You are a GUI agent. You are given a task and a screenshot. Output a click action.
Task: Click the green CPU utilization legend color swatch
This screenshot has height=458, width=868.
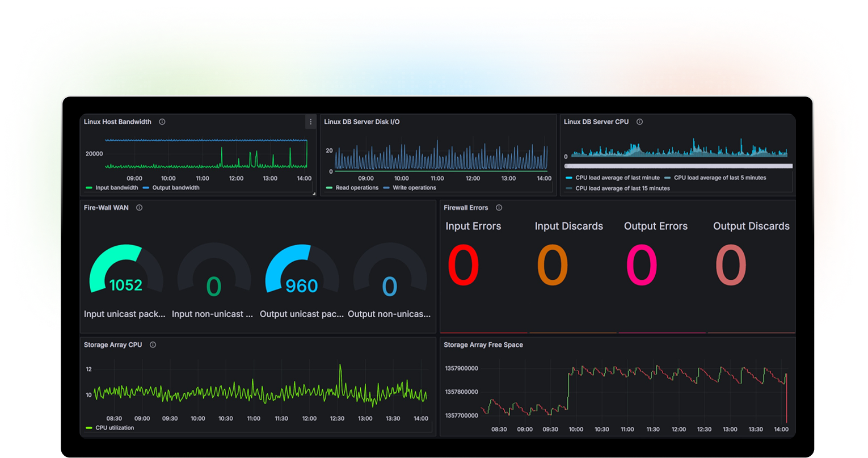pyautogui.click(x=89, y=428)
